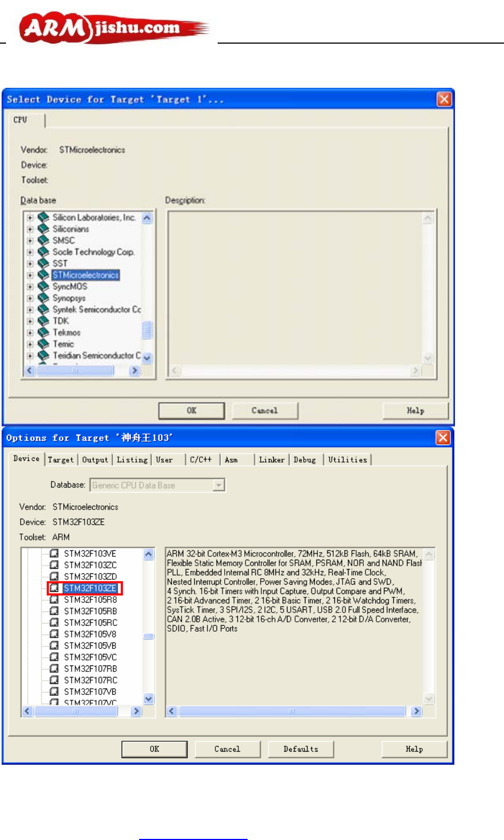Switch to the Output tab
The image size is (504, 840).
[x=95, y=460]
